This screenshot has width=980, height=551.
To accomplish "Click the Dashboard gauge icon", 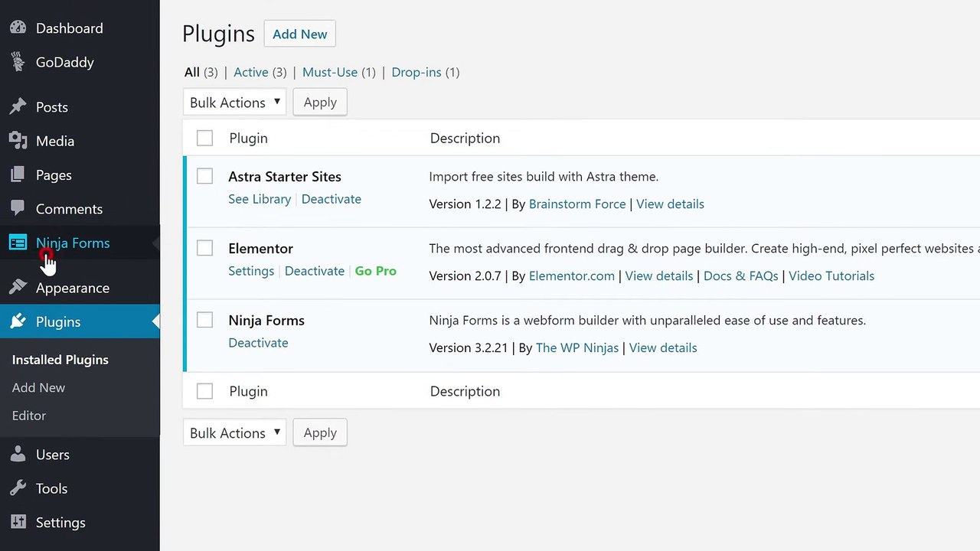I will (x=18, y=28).
